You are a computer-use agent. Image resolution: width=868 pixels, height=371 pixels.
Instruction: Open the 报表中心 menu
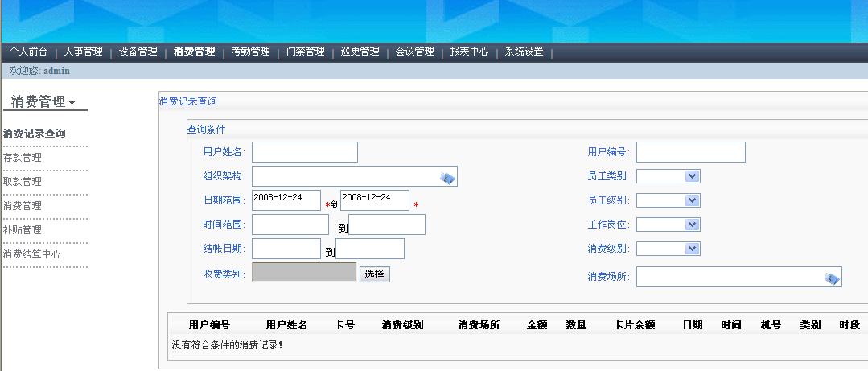470,52
